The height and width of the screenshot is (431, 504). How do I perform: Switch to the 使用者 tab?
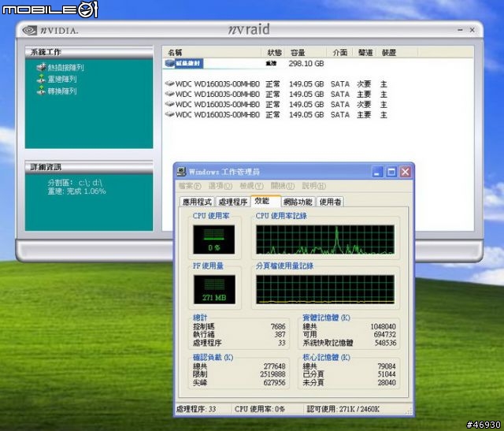coord(330,202)
